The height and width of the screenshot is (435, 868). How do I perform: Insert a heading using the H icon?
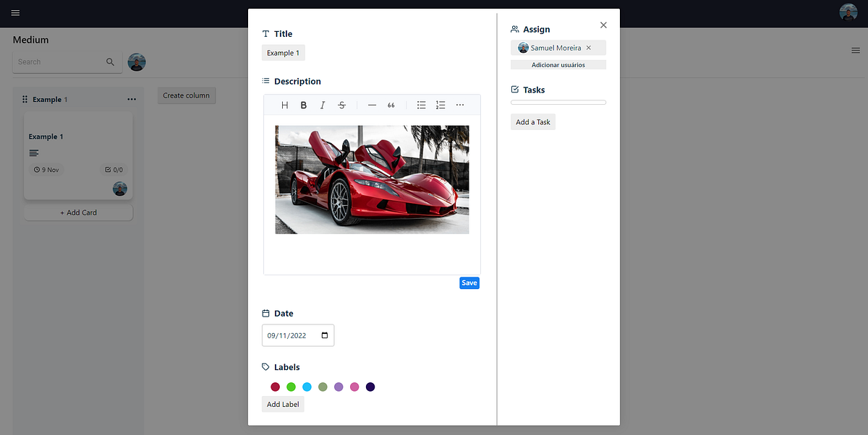pyautogui.click(x=284, y=105)
